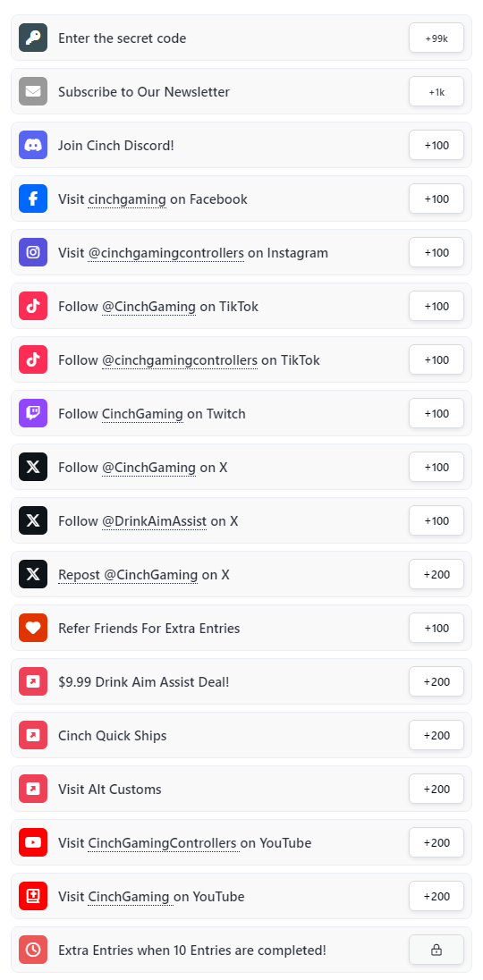The image size is (483, 980).
Task: Click the Discord logo icon
Action: [33, 145]
